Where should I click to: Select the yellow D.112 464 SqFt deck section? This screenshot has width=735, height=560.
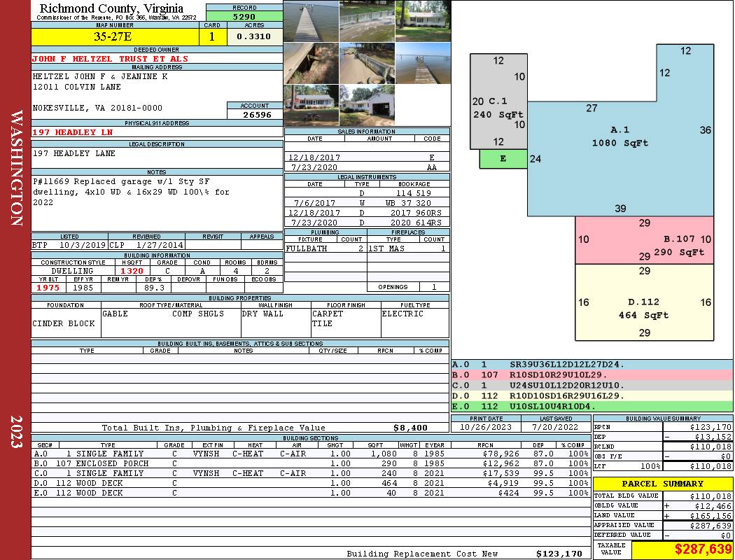point(645,302)
